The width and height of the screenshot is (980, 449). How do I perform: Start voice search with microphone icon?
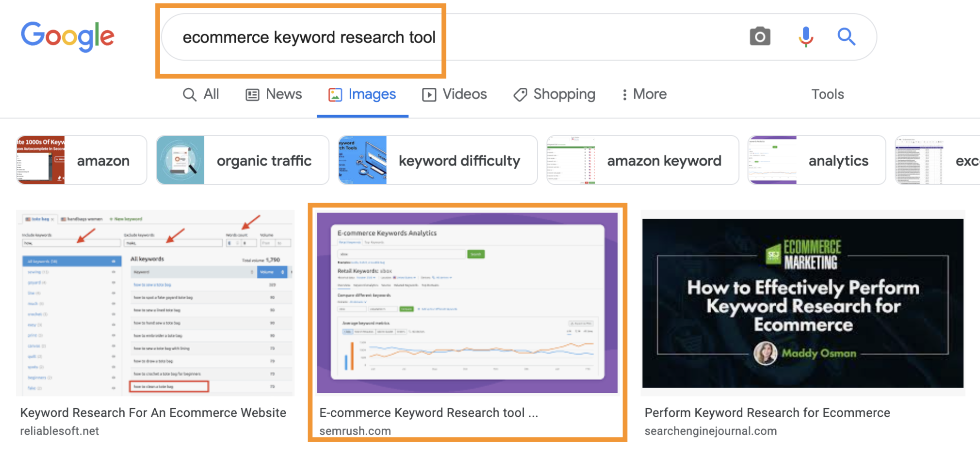[806, 37]
